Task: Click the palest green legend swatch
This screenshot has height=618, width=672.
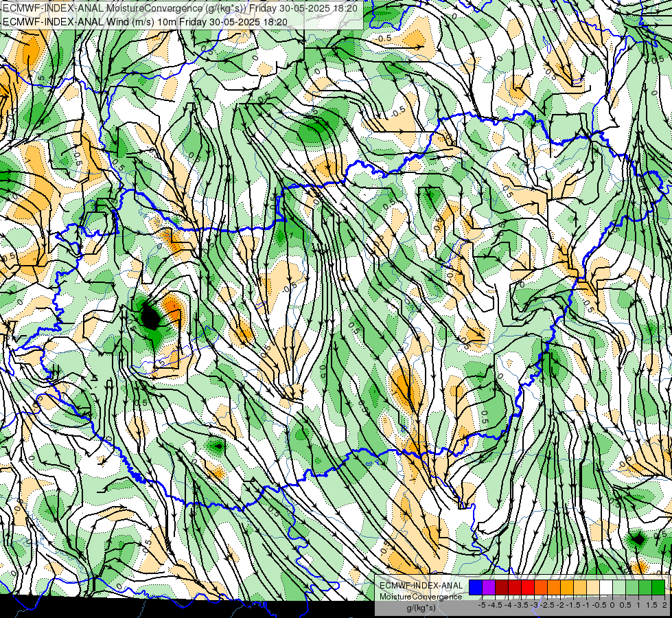Action: point(619,587)
